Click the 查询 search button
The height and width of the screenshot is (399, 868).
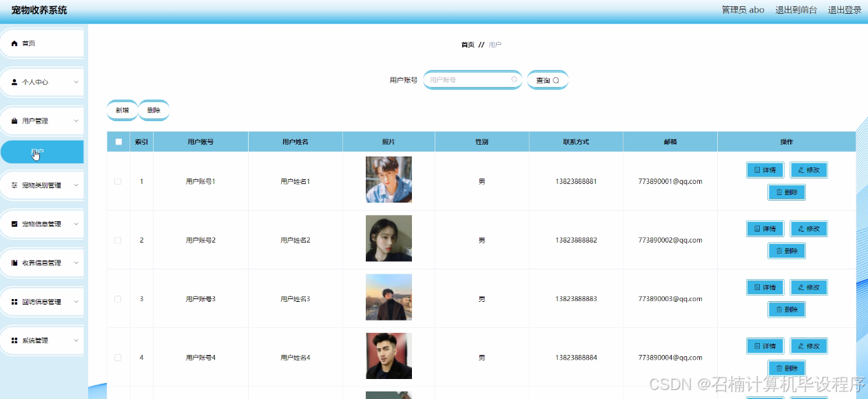coord(548,80)
